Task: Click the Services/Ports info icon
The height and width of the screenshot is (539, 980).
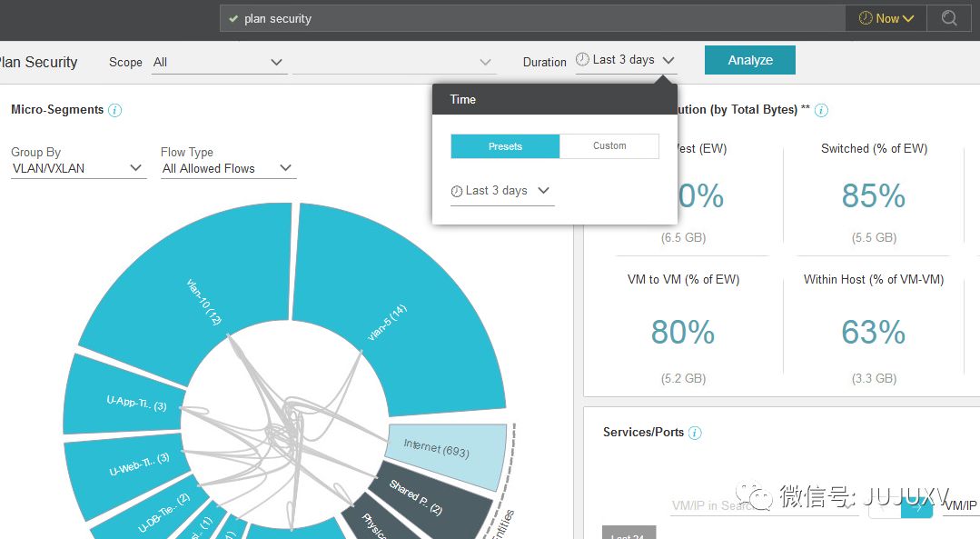Action: click(695, 433)
